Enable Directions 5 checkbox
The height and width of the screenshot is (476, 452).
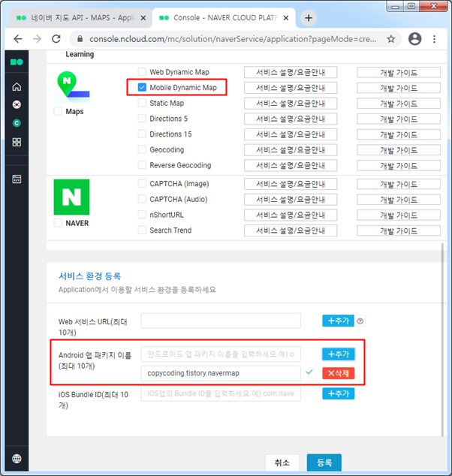pos(142,119)
